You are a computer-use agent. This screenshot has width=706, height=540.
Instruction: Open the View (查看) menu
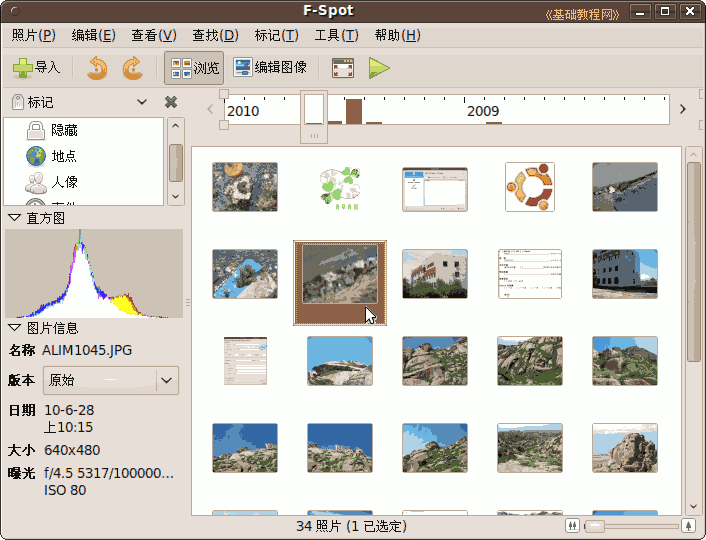154,35
